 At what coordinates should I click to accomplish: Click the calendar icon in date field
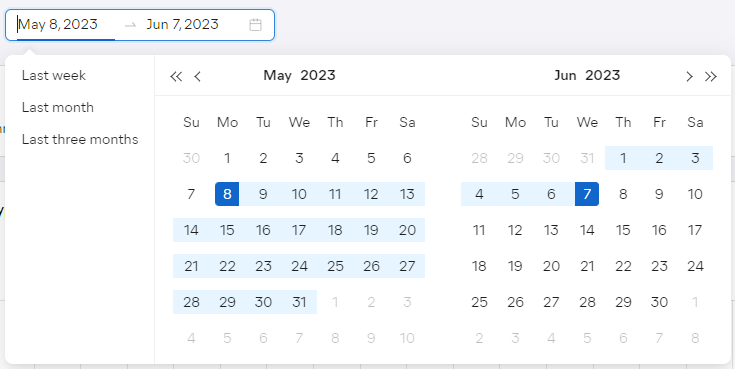(x=255, y=24)
